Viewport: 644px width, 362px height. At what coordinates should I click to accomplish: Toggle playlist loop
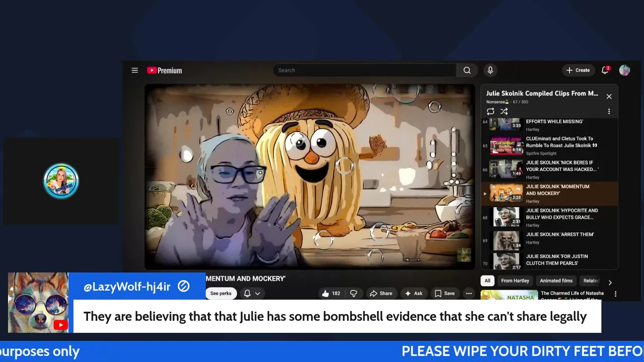click(x=491, y=112)
